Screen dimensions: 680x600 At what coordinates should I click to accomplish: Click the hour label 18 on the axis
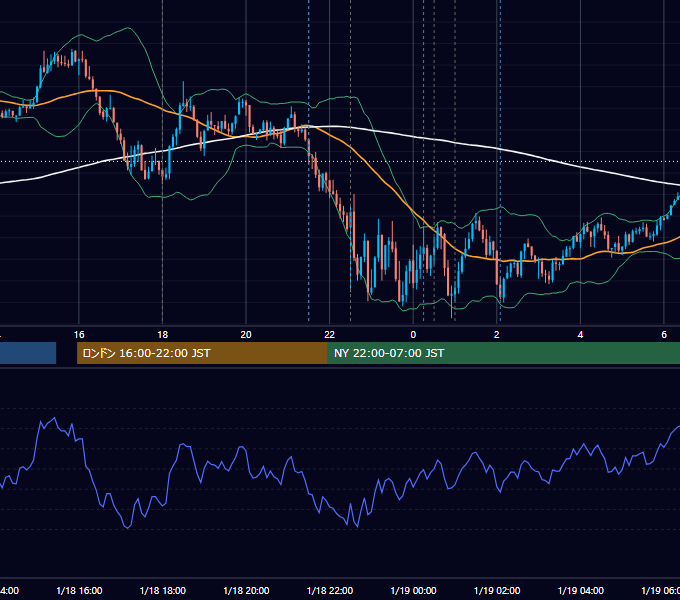click(x=163, y=335)
